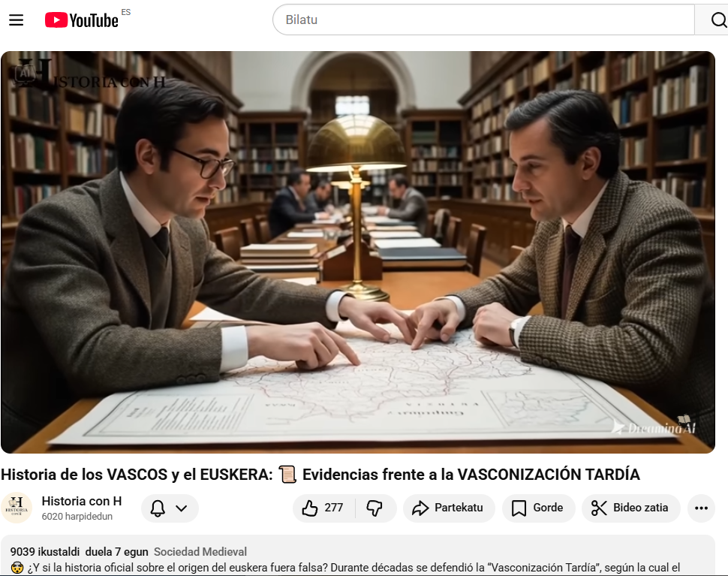The width and height of the screenshot is (728, 576).
Task: Expand the subscription notification chevron
Action: tap(182, 508)
